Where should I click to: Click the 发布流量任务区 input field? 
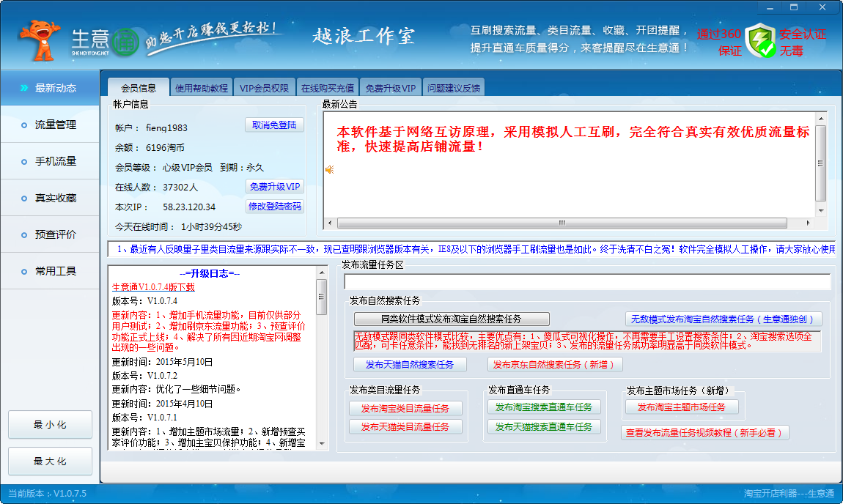pyautogui.click(x=588, y=281)
